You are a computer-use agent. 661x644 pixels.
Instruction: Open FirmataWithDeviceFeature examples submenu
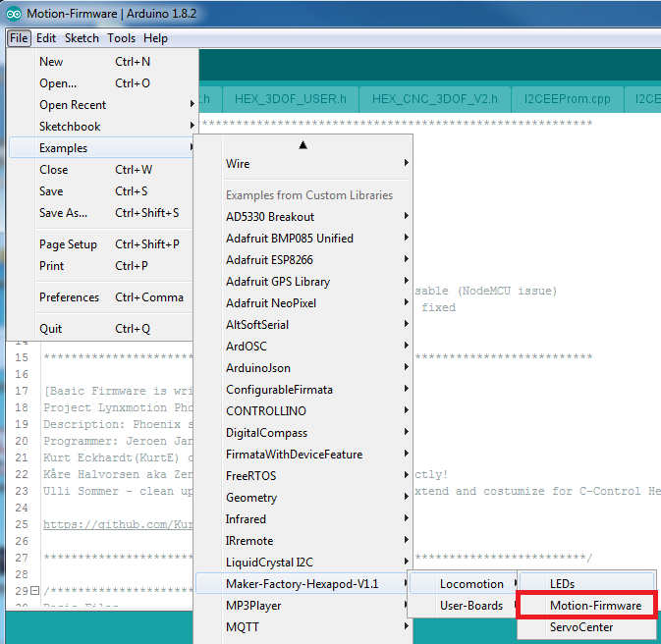303,455
